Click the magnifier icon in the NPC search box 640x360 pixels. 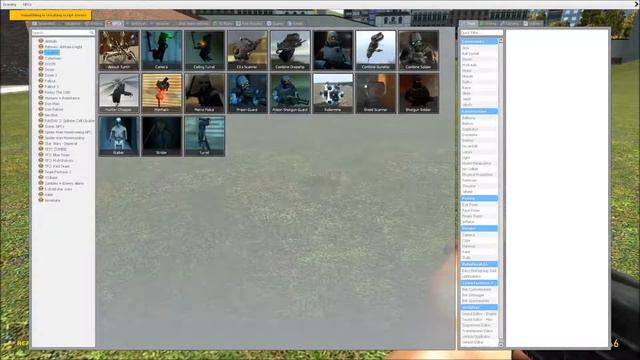coord(91,33)
